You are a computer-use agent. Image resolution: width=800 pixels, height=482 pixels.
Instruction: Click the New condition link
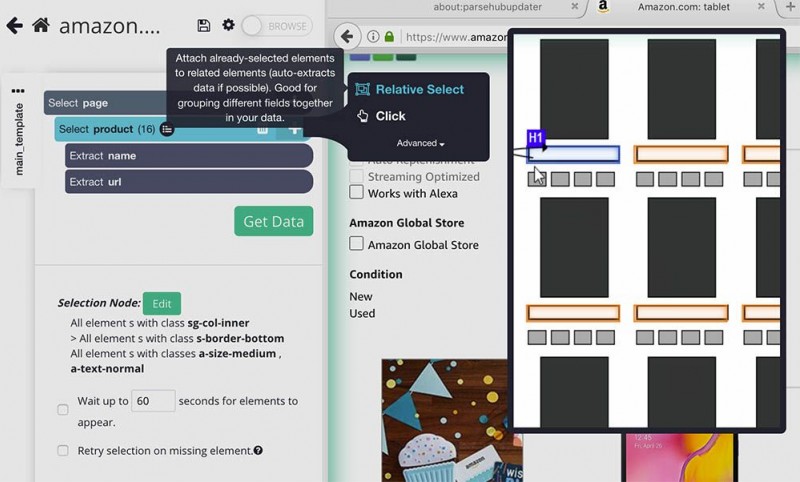click(361, 296)
